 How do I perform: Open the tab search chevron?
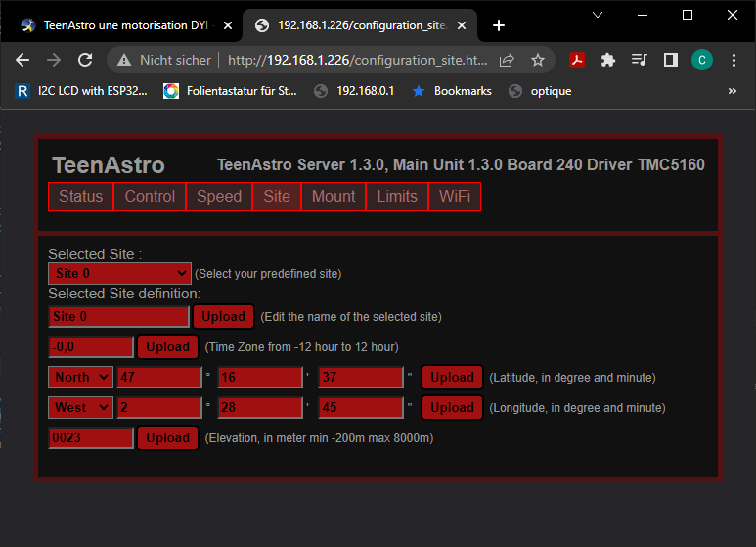pos(598,15)
